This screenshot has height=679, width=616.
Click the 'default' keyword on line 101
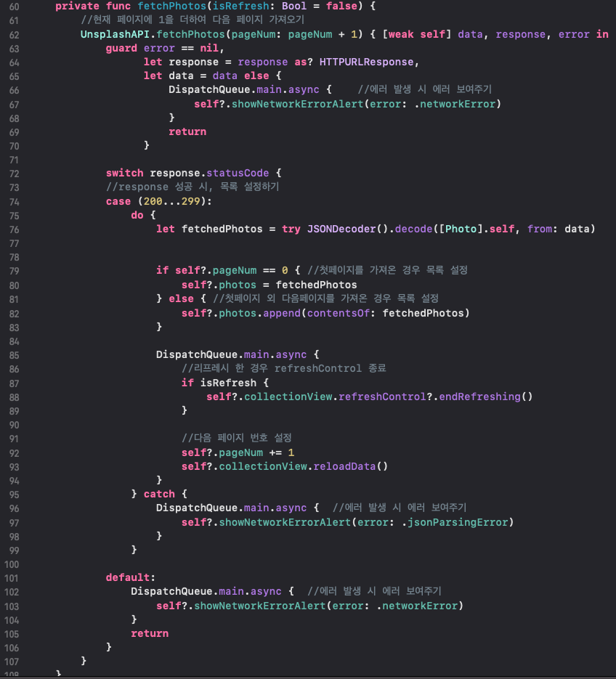pos(128,577)
